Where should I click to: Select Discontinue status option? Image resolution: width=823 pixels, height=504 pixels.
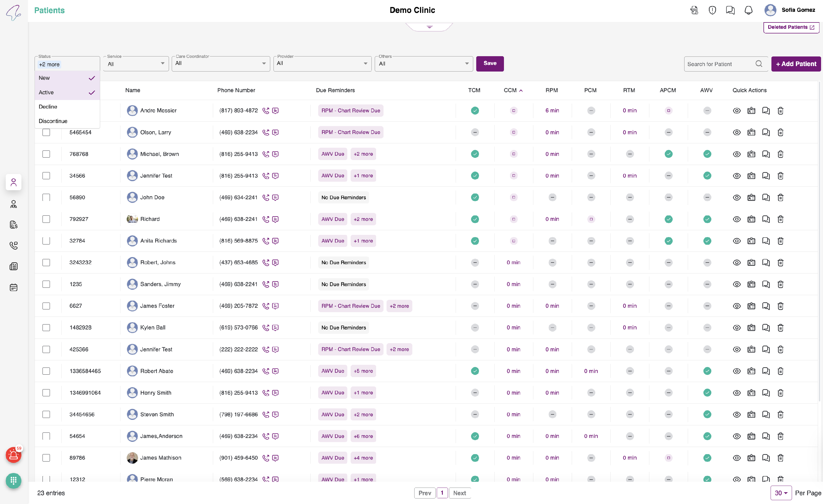[53, 121]
